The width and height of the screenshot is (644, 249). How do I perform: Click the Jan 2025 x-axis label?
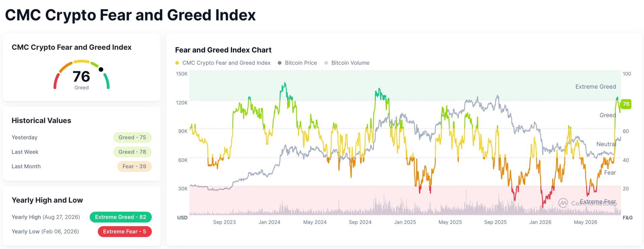click(405, 222)
